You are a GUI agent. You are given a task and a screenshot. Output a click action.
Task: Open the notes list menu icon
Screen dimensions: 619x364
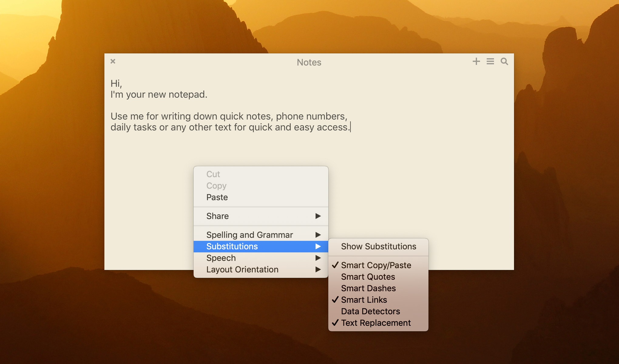tap(490, 62)
